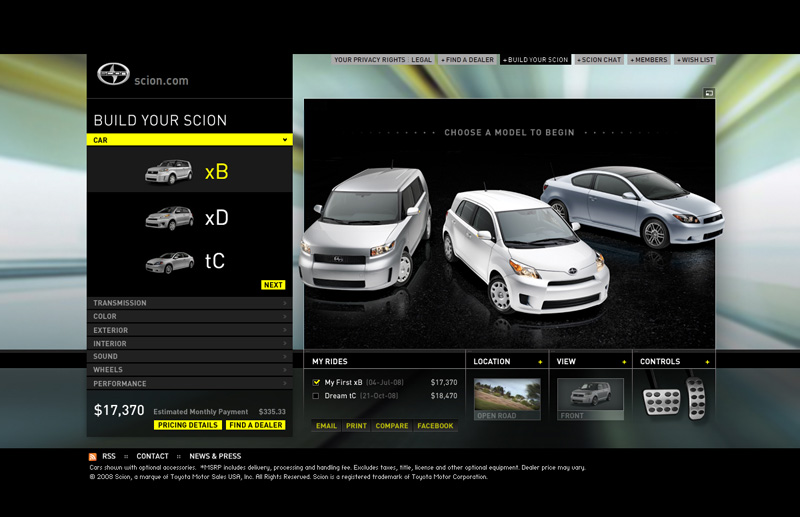Select the xD car thumbnail in sidebar

pos(169,218)
